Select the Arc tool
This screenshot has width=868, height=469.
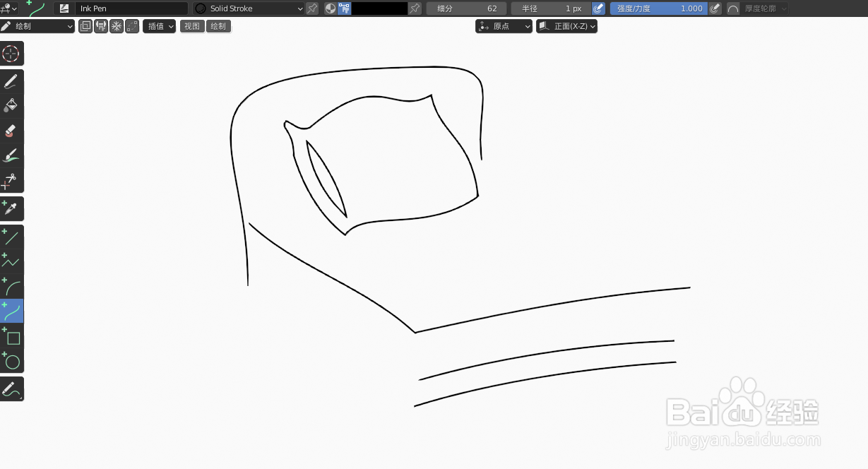click(x=11, y=287)
